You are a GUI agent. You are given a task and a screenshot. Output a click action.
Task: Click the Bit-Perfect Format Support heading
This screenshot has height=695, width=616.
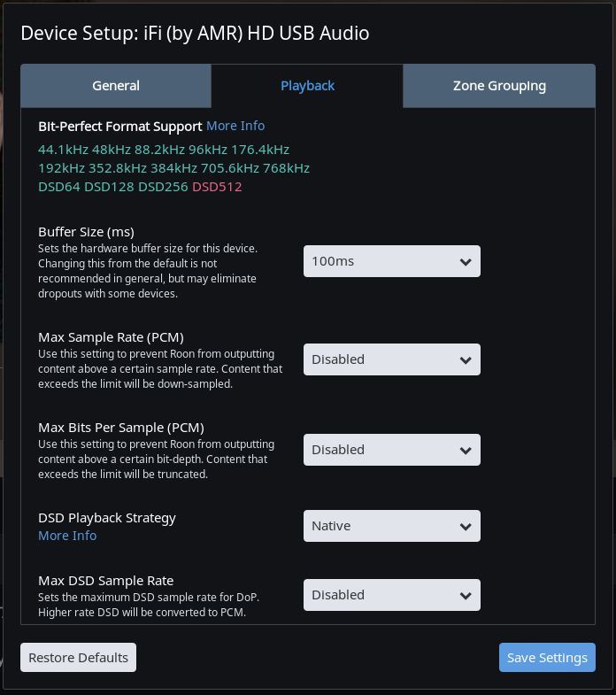(120, 127)
